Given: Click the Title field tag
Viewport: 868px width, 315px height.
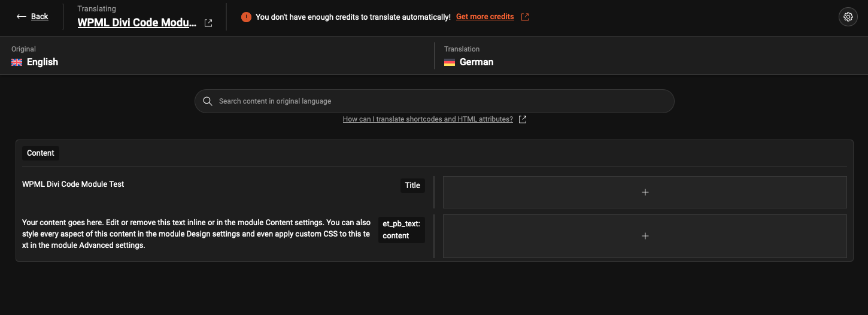Looking at the screenshot, I should click(412, 186).
